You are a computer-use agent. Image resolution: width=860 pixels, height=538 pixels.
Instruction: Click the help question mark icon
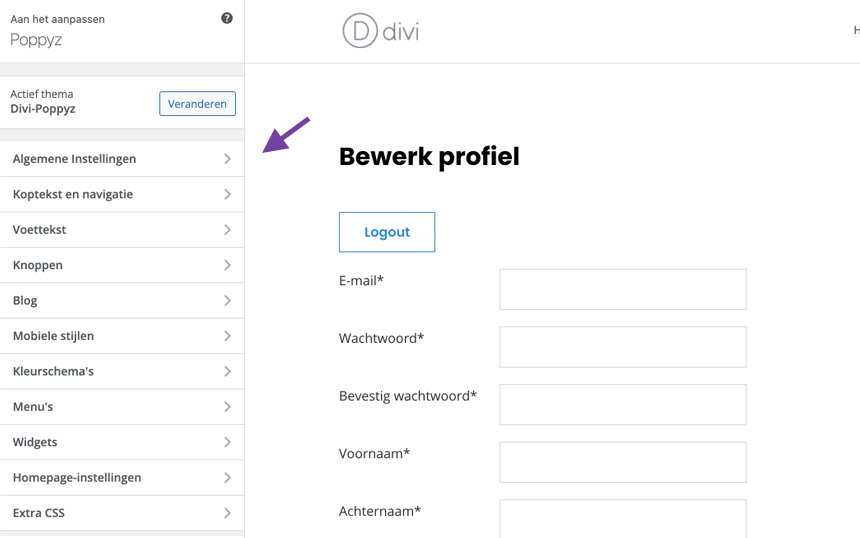point(227,18)
